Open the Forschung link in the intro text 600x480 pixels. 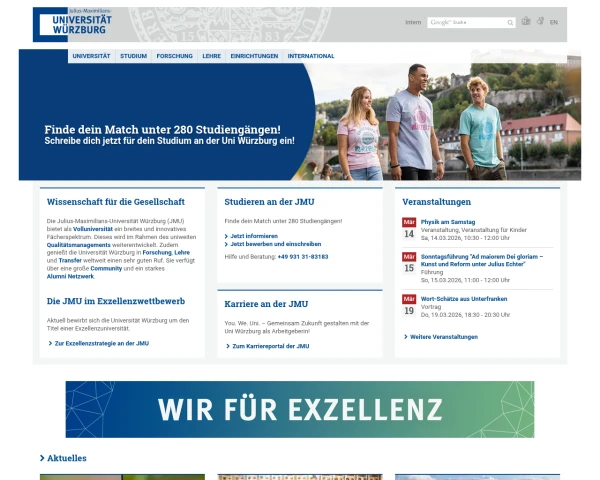[157, 253]
